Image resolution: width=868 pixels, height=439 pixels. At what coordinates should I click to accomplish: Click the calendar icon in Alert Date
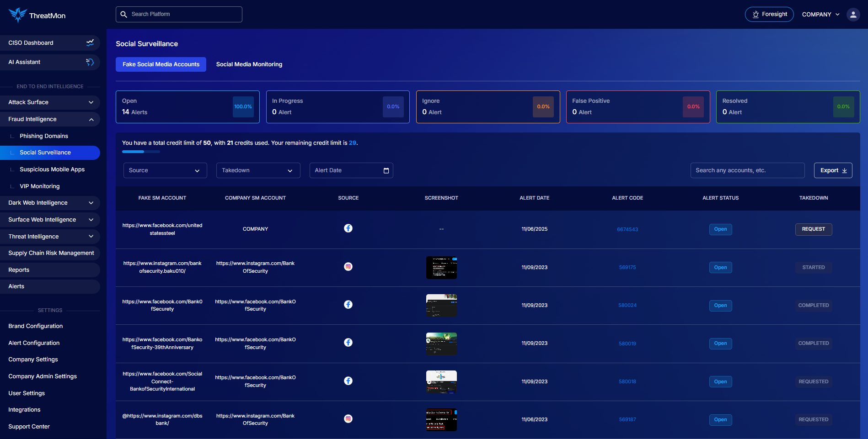click(386, 170)
